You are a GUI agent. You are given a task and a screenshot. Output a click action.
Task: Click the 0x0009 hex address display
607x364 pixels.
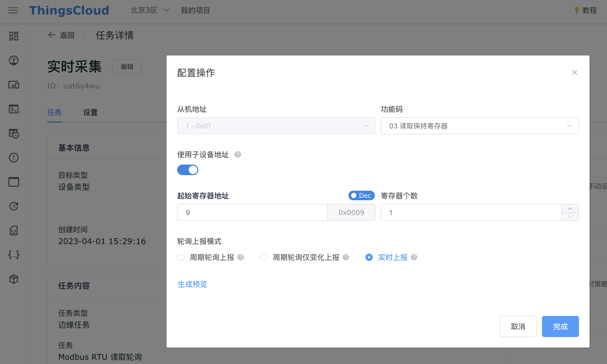pyautogui.click(x=351, y=212)
